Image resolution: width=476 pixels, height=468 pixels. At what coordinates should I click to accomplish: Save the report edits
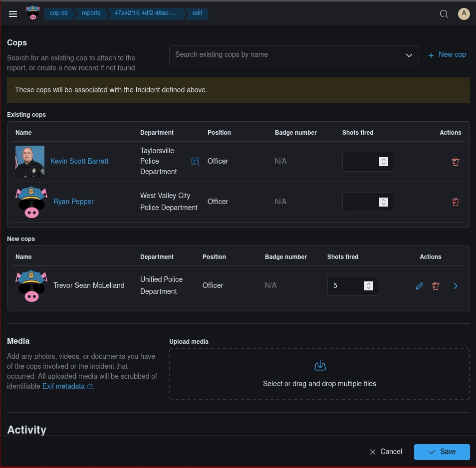pos(442,452)
